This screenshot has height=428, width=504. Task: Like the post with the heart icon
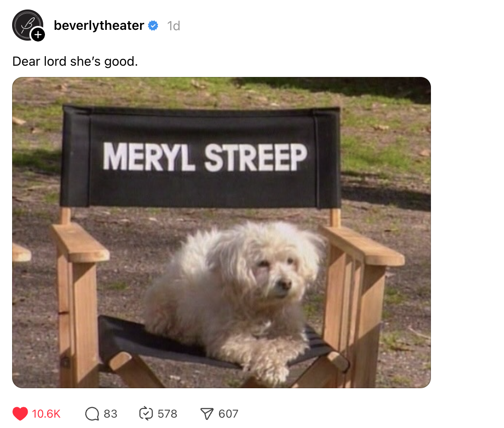[x=20, y=414]
